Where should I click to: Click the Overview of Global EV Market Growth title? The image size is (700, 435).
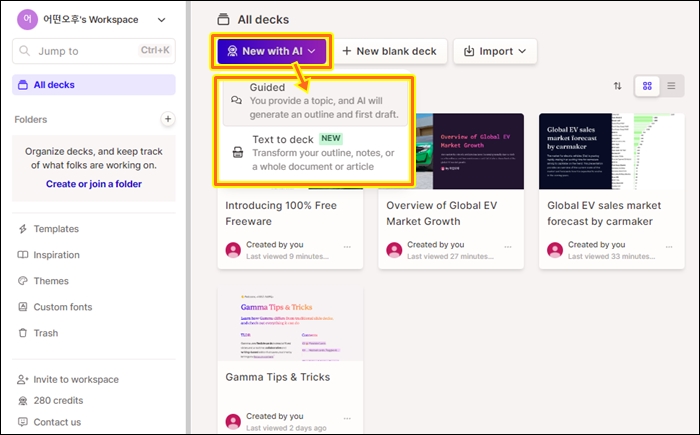442,213
